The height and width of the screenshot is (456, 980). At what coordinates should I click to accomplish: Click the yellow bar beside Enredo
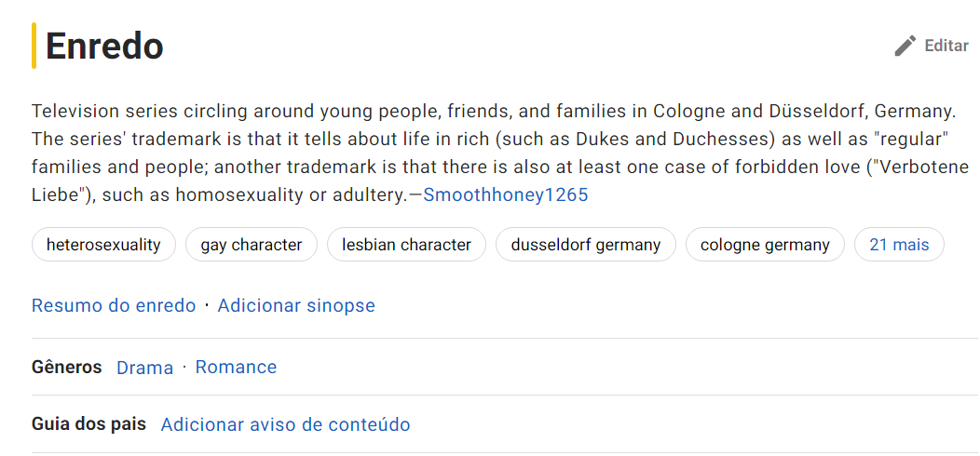[x=34, y=46]
